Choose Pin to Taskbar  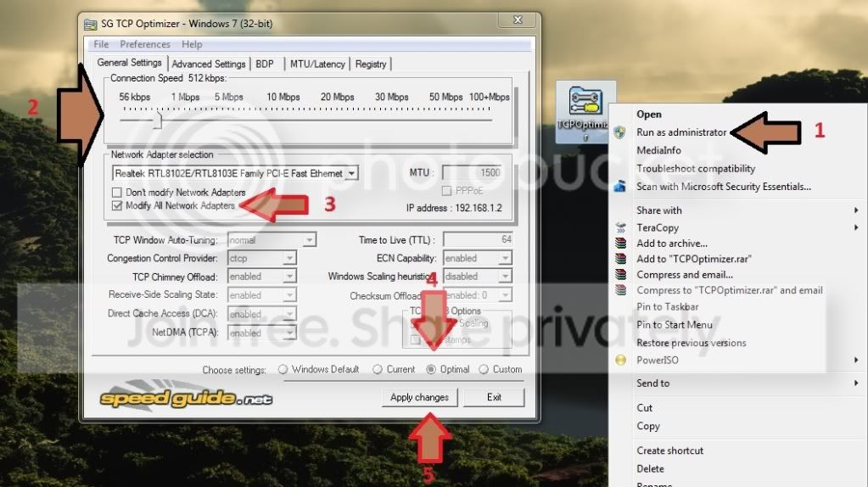coord(668,306)
